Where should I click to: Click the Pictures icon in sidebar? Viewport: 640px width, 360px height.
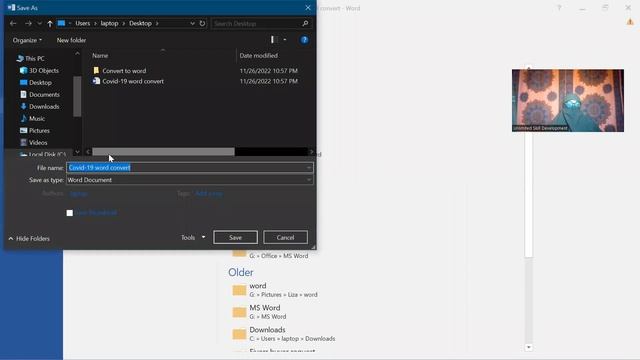tap(24, 131)
